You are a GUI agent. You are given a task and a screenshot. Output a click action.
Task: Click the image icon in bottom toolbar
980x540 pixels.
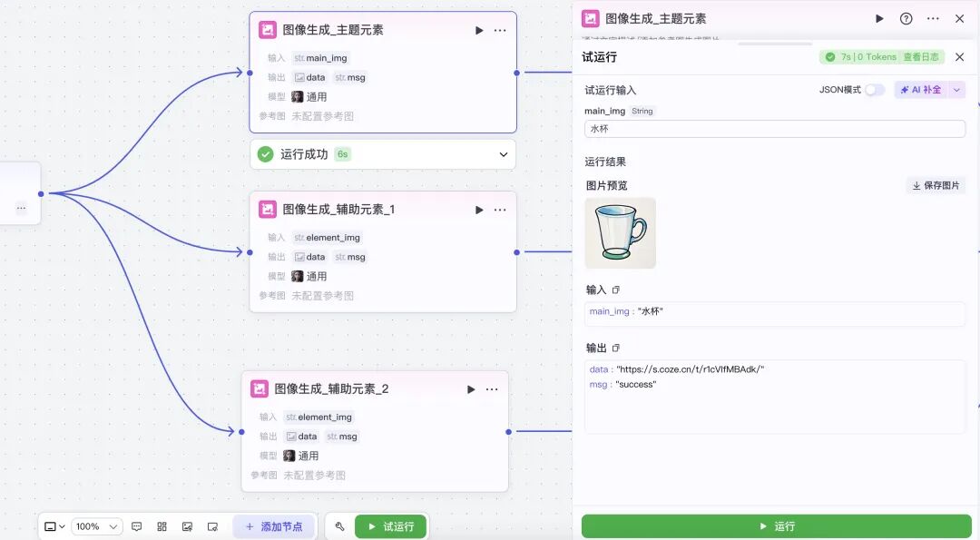187,527
